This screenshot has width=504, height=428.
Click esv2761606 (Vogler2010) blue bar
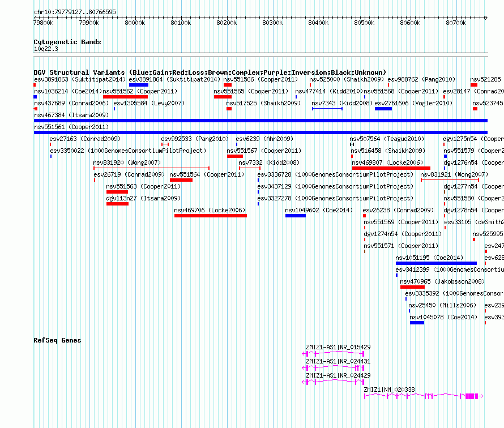point(383,109)
